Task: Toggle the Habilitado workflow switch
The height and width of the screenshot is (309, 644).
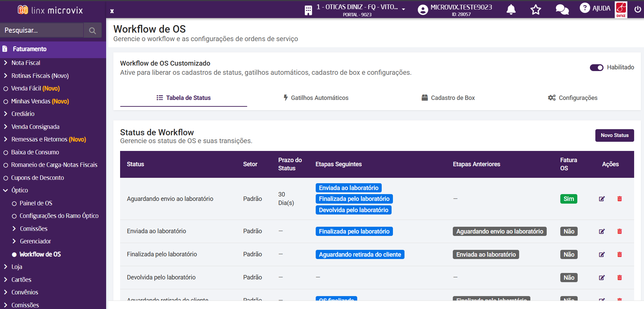Action: (597, 68)
